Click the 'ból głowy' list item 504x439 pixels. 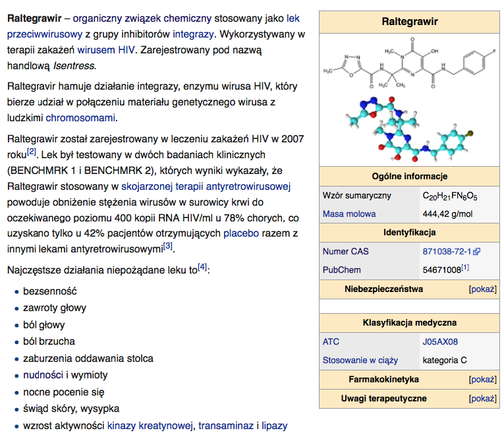point(44,325)
